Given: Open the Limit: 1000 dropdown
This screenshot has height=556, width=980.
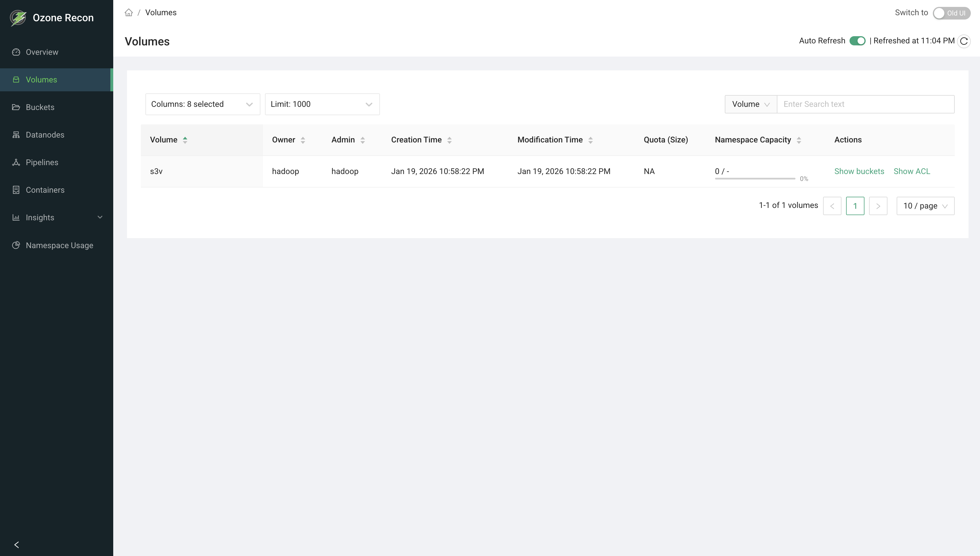Looking at the screenshot, I should tap(322, 104).
